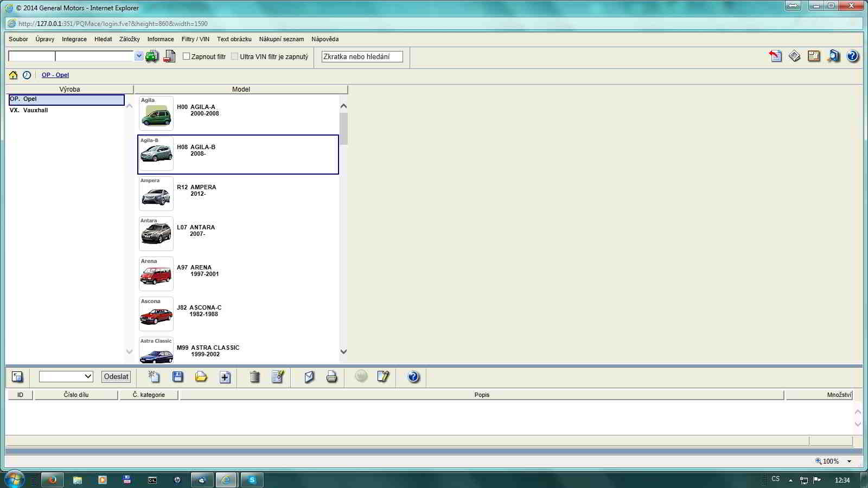
Task: Click the green car icon in the toolbar
Action: coord(152,56)
